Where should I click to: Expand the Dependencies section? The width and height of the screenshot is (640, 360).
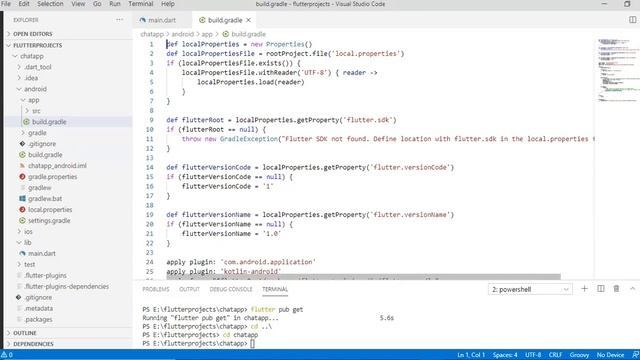(x=33, y=344)
